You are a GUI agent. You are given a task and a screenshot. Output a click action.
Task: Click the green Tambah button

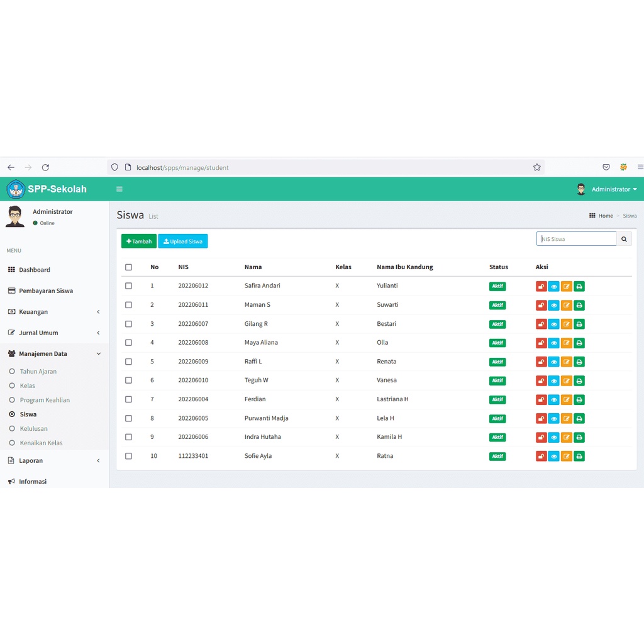click(x=139, y=241)
